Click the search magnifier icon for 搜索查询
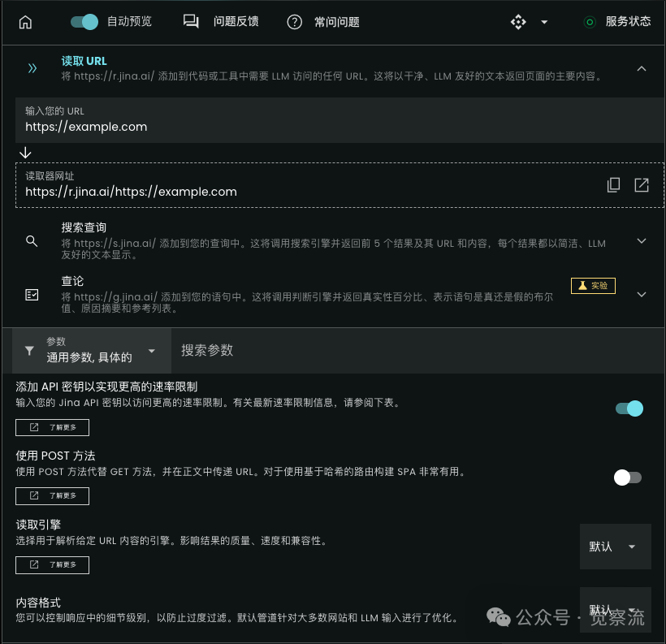Viewport: 666px width, 644px height. point(32,241)
